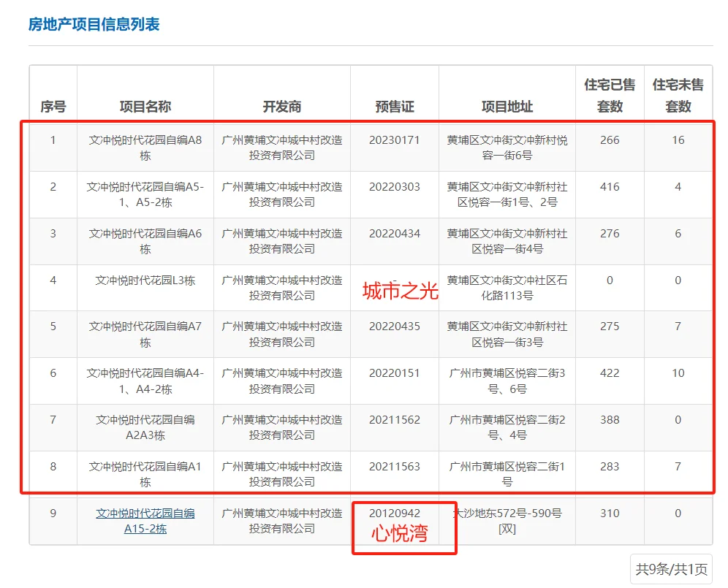Click the developer cell in the A8栋 row

(x=282, y=148)
